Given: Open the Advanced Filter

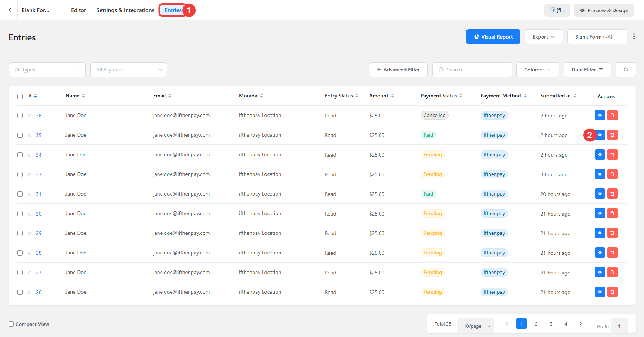Looking at the screenshot, I should pos(398,70).
